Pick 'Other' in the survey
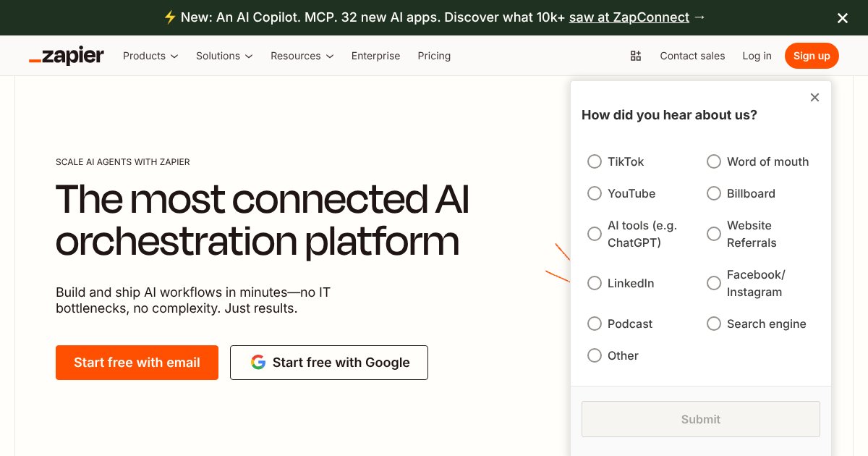 point(595,355)
